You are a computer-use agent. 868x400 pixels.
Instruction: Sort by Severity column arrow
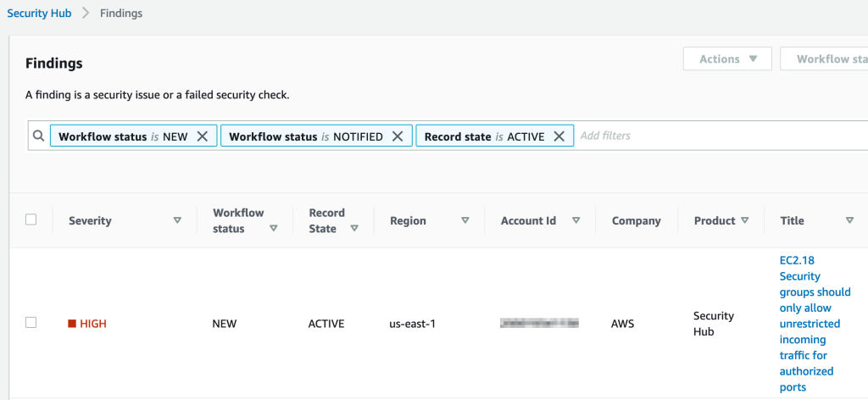(x=177, y=220)
